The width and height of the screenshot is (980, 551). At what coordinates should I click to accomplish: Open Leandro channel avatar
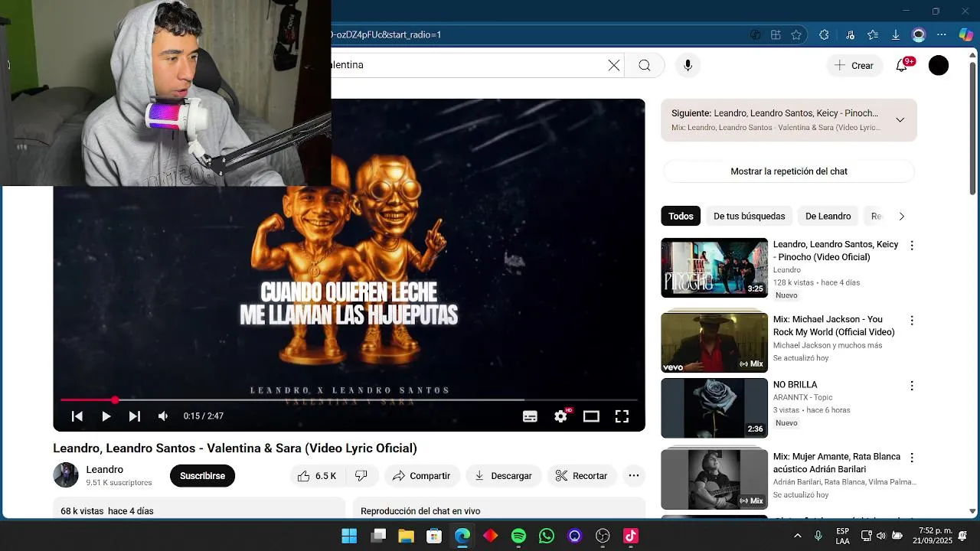coord(66,475)
